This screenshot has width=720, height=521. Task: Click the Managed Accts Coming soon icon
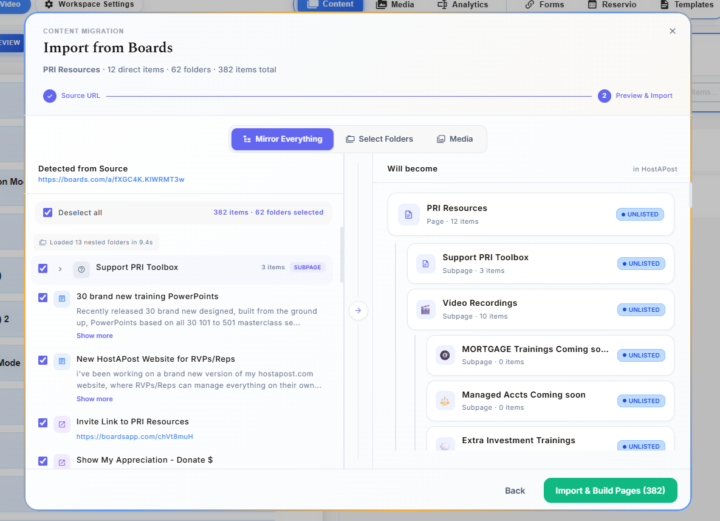coord(445,401)
